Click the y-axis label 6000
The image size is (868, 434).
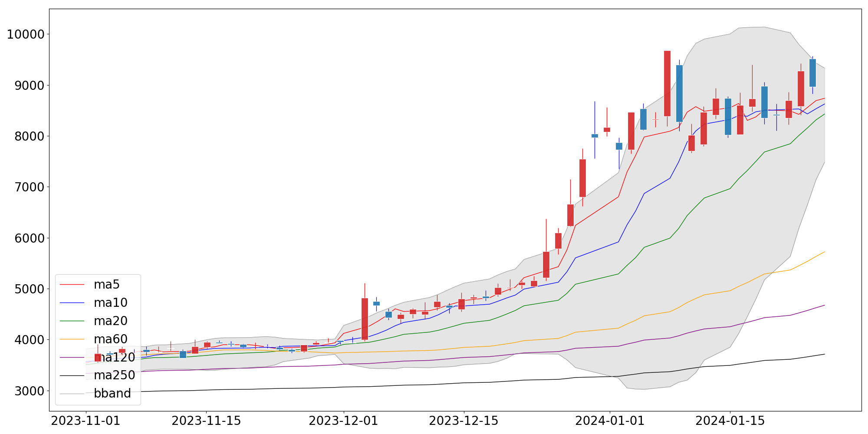pyautogui.click(x=30, y=238)
